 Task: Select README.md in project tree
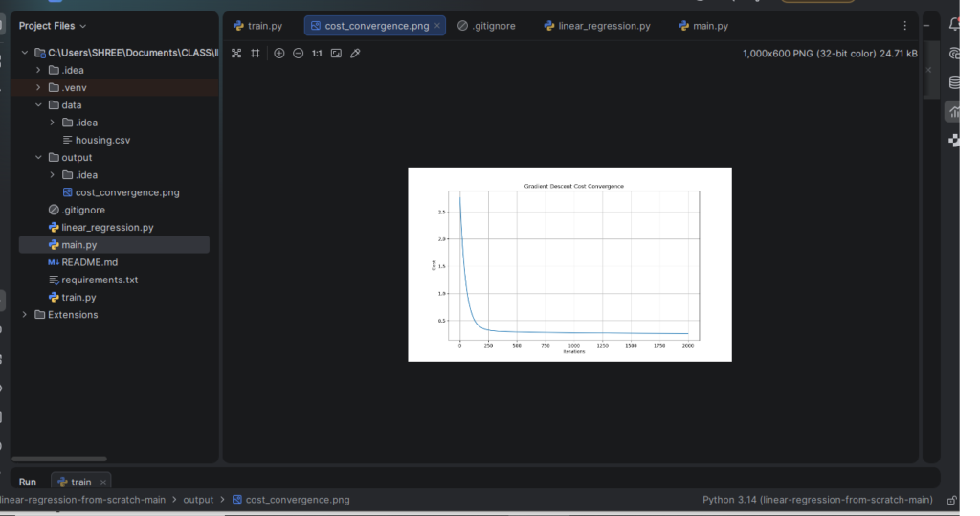click(82, 262)
